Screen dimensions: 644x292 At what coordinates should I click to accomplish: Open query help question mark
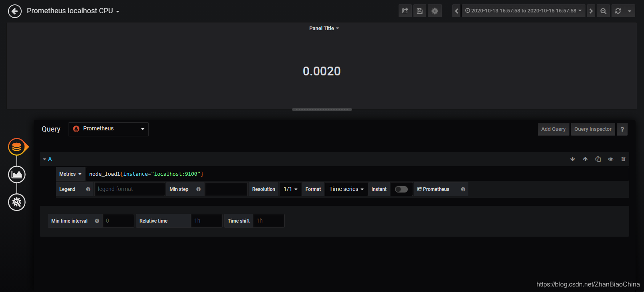coord(622,129)
